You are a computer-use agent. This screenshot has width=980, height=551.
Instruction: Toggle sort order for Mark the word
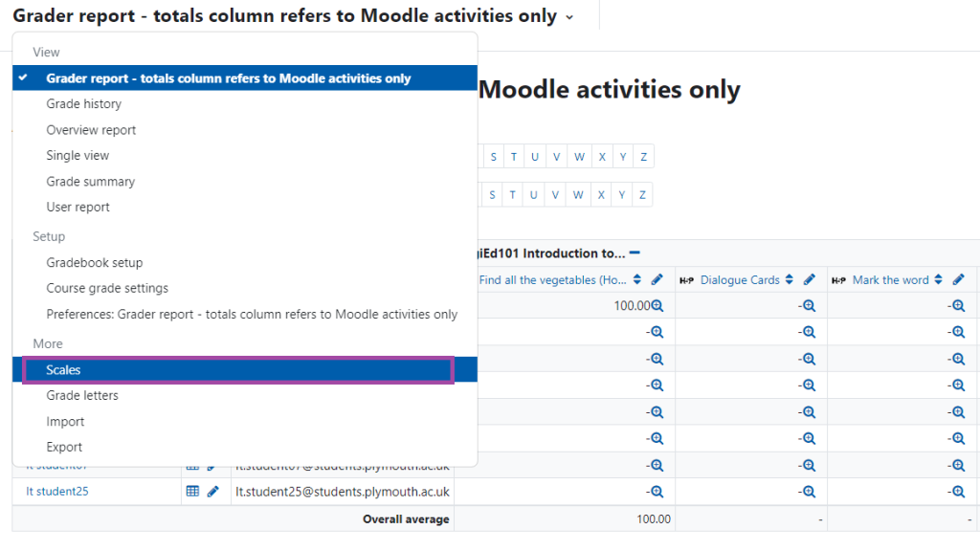click(x=939, y=279)
